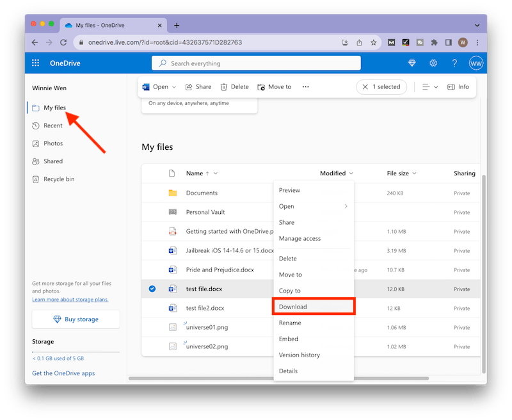Choose Manage access in context menu
Image resolution: width=512 pixels, height=420 pixels.
pos(314,239)
